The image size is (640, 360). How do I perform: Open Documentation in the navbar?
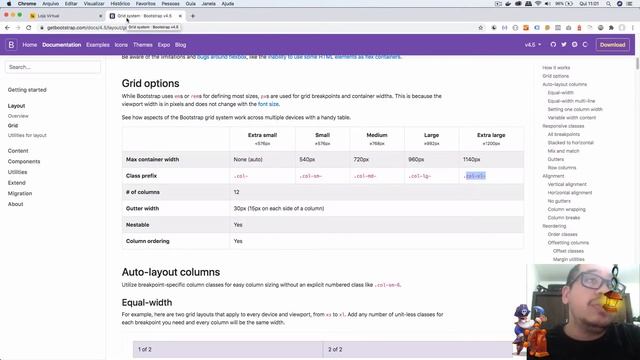pos(62,45)
